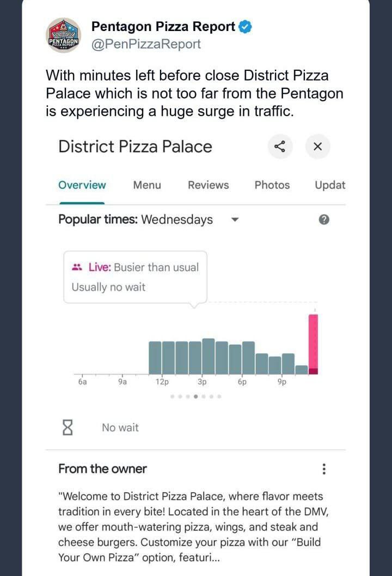
Task: Click the hourglass wait time icon
Action: click(x=68, y=427)
